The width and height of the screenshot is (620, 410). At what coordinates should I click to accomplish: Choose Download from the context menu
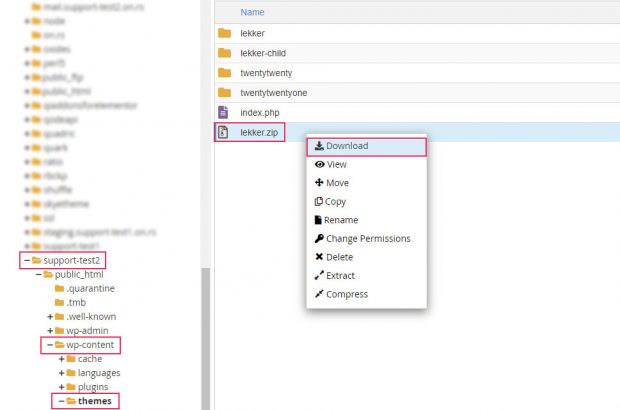[x=346, y=146]
